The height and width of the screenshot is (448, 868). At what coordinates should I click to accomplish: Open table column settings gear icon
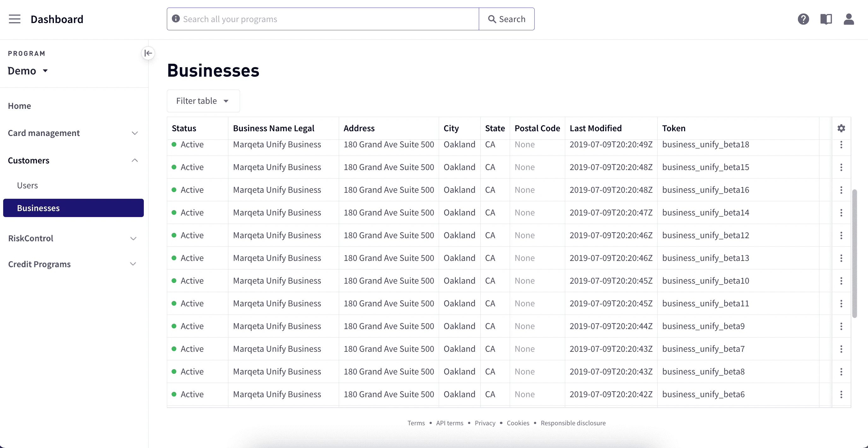coord(841,128)
